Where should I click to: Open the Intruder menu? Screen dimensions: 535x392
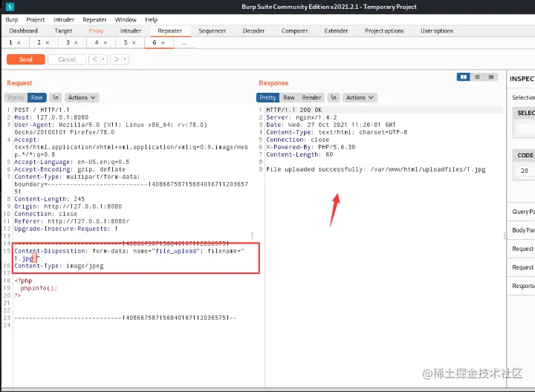click(64, 20)
